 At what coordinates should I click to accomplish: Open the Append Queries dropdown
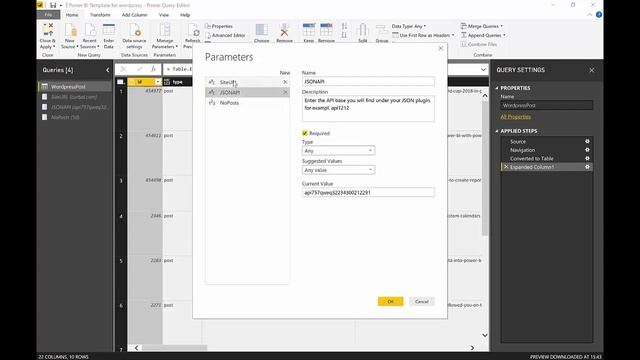(484, 36)
